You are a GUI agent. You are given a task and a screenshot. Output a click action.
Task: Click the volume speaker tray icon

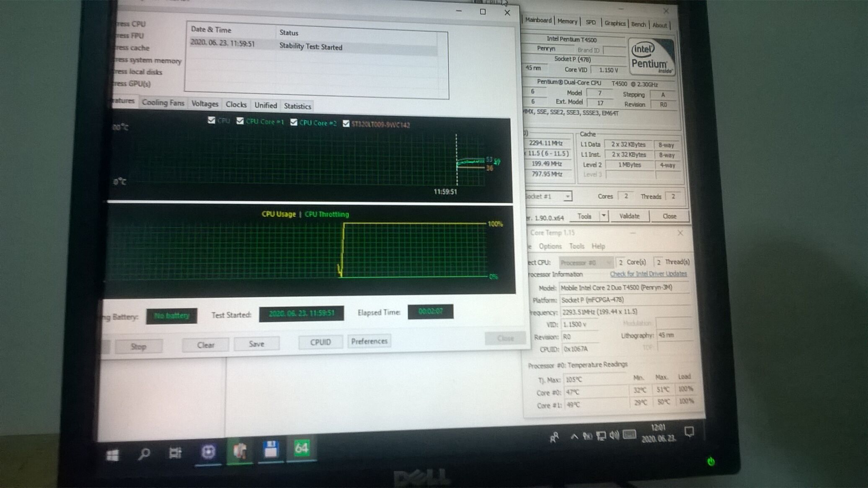pyautogui.click(x=614, y=436)
